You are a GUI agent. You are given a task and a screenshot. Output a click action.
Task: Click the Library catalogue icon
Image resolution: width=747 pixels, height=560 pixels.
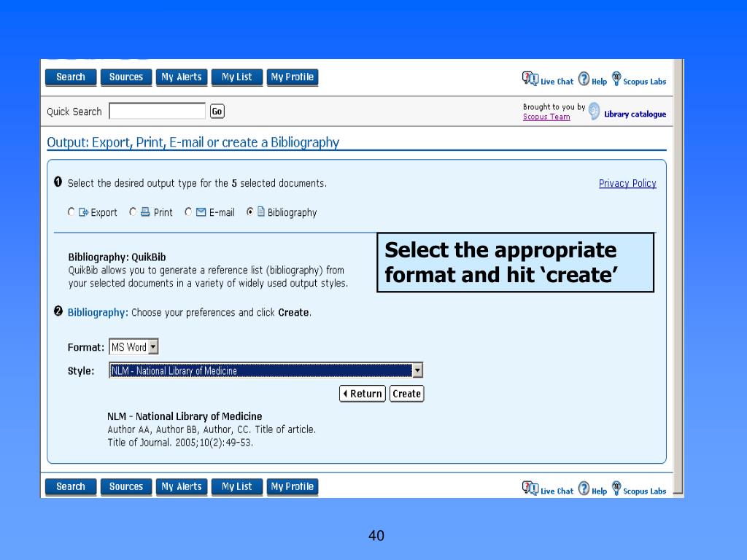594,111
